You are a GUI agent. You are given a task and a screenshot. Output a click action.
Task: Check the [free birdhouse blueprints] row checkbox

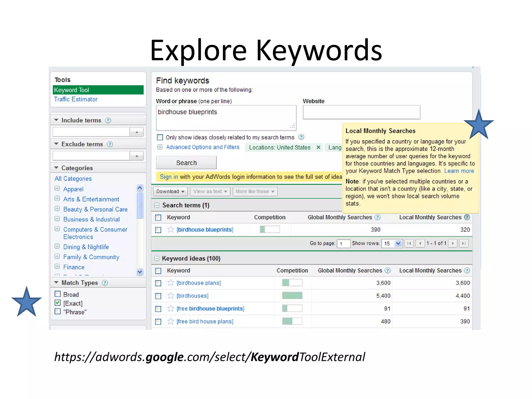click(158, 309)
